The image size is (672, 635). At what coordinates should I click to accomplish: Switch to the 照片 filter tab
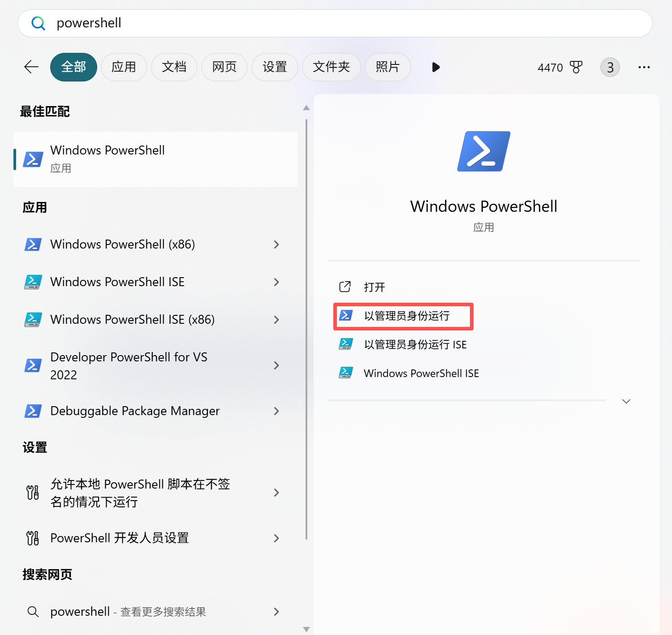point(388,67)
